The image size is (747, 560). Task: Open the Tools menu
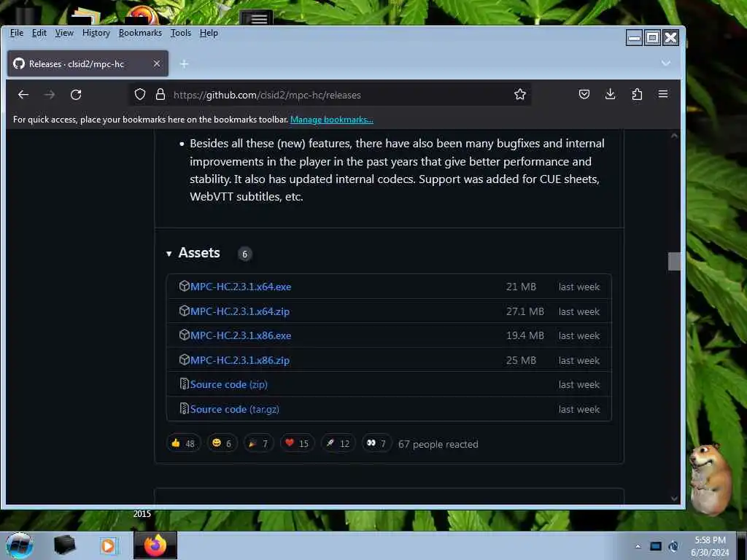point(181,33)
